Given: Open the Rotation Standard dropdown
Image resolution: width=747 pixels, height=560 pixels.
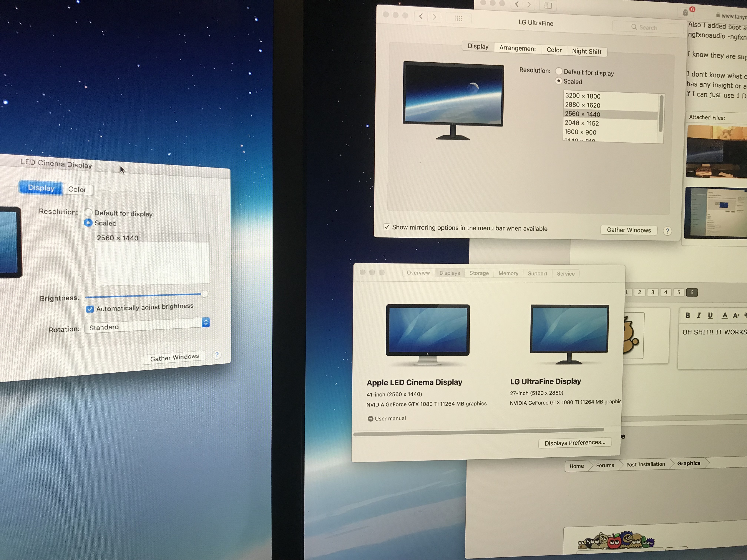Looking at the screenshot, I should 147,325.
